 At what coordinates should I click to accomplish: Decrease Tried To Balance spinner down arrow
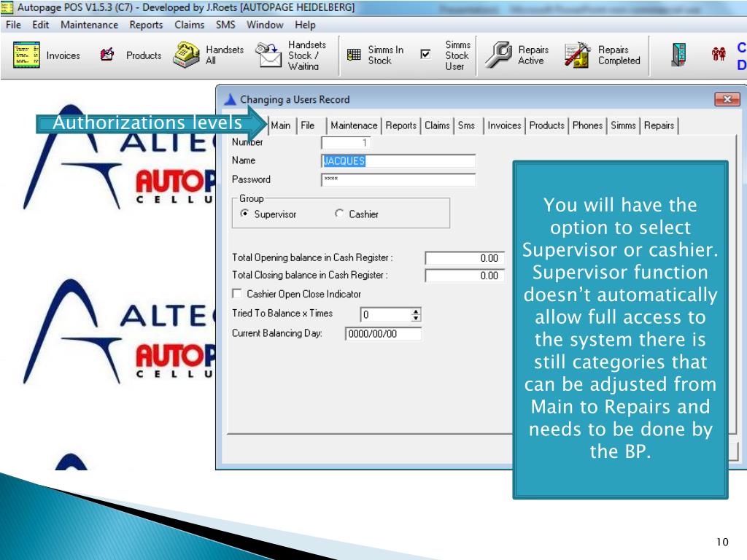[x=416, y=318]
